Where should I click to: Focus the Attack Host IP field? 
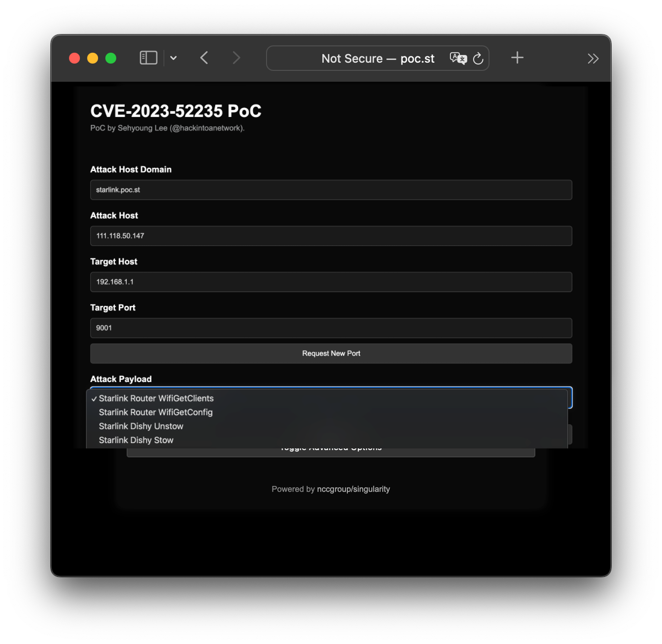[331, 236]
